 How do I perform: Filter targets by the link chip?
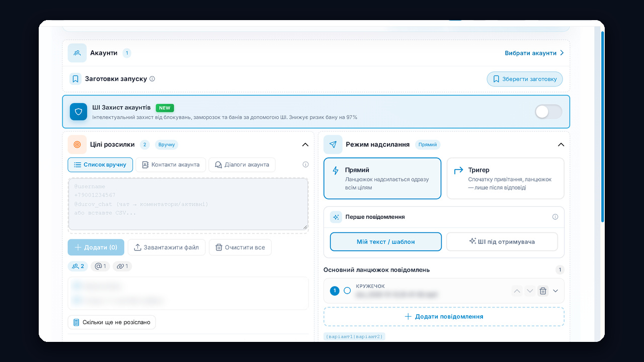tap(122, 266)
